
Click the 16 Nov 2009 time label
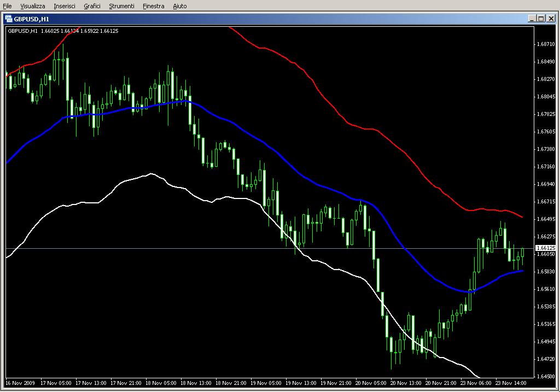click(20, 383)
